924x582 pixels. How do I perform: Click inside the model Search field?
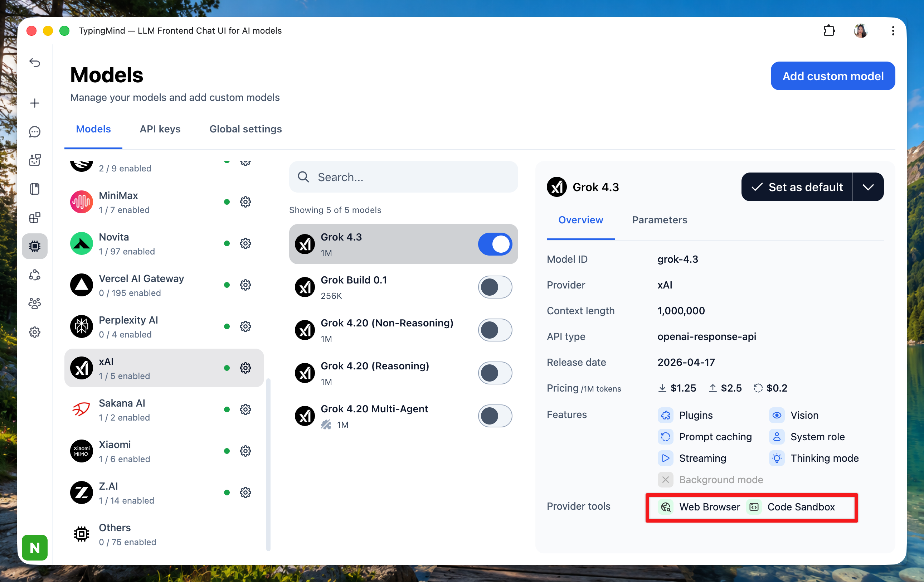coord(403,177)
